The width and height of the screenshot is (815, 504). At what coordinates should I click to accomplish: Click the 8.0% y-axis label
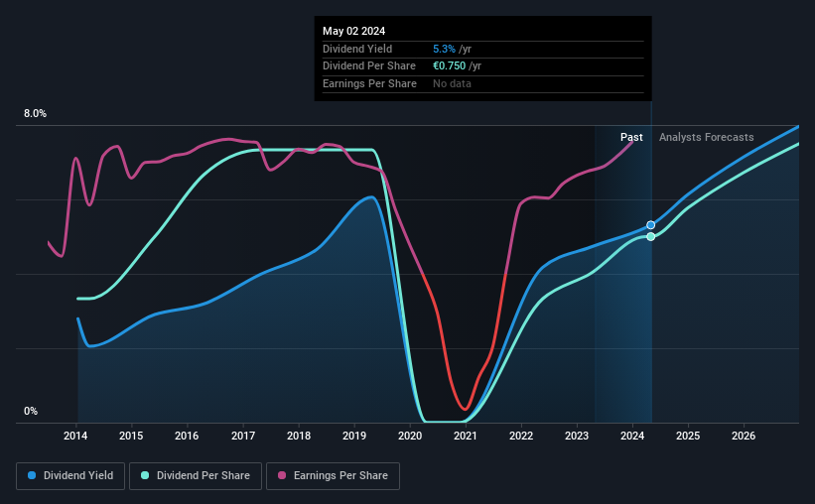coord(35,113)
